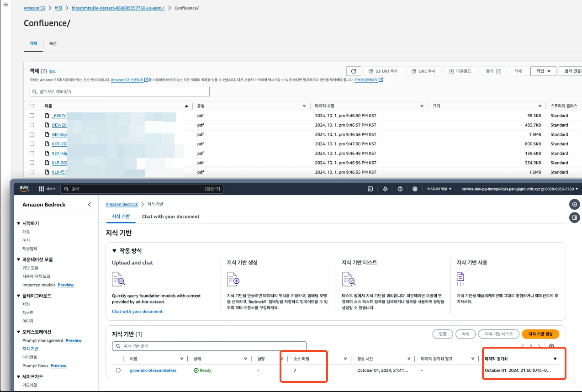Switch to Chat with your document tab

tap(170, 216)
